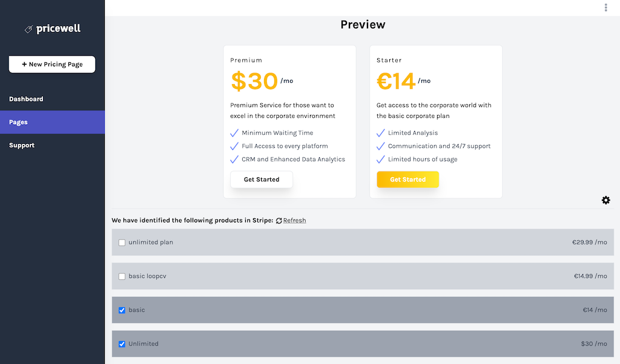Click checkmark icon beside Minimum Waiting Time
Image resolution: width=620 pixels, height=364 pixels.
pyautogui.click(x=234, y=133)
